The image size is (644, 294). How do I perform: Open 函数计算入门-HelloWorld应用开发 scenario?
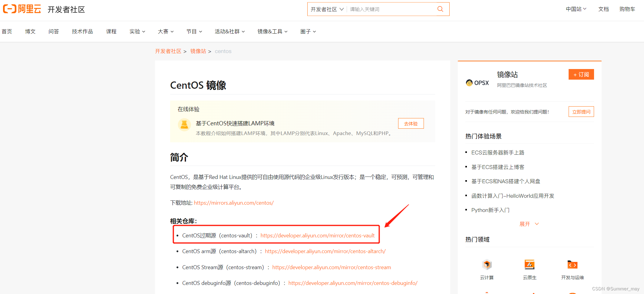513,196
